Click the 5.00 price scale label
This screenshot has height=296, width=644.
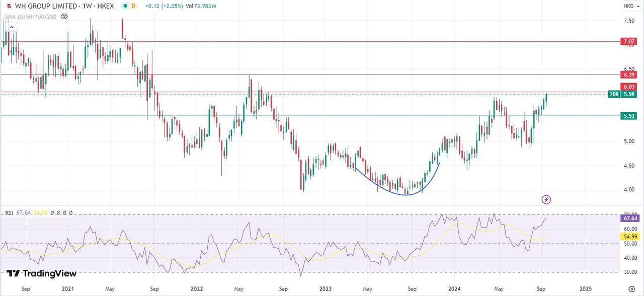629,141
